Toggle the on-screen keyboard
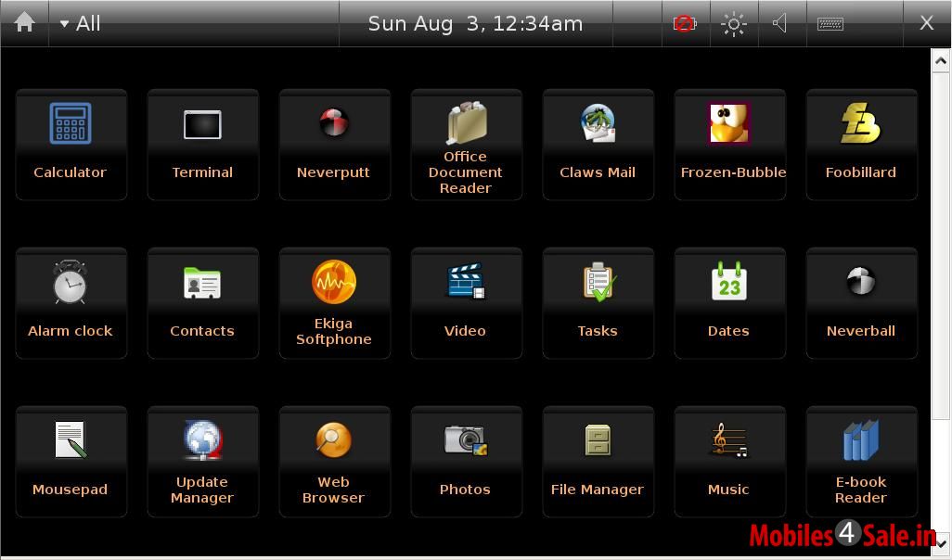The height and width of the screenshot is (560, 952). 830,23
